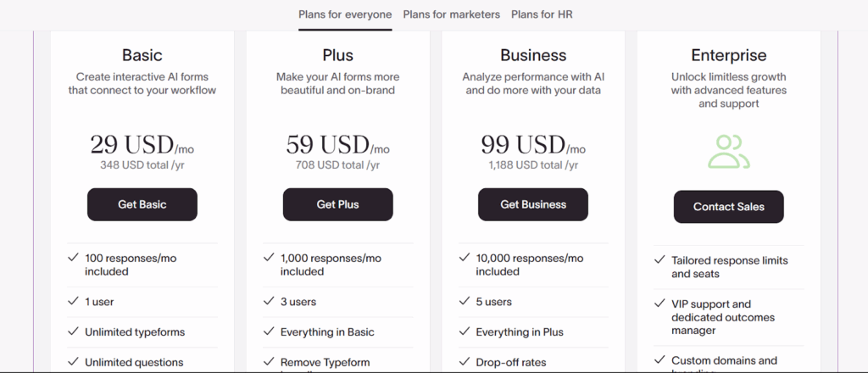Click the Enterprise users icon
This screenshot has height=373, width=868.
tap(728, 152)
